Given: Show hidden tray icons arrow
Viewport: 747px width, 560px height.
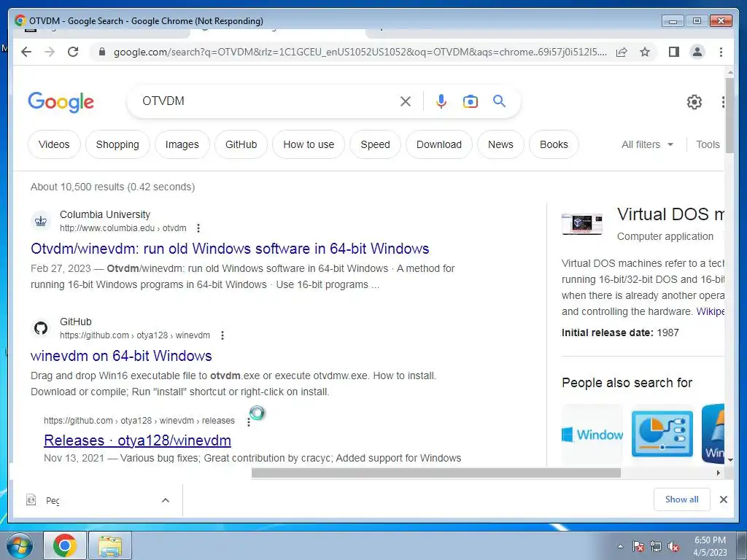Looking at the screenshot, I should (620, 546).
